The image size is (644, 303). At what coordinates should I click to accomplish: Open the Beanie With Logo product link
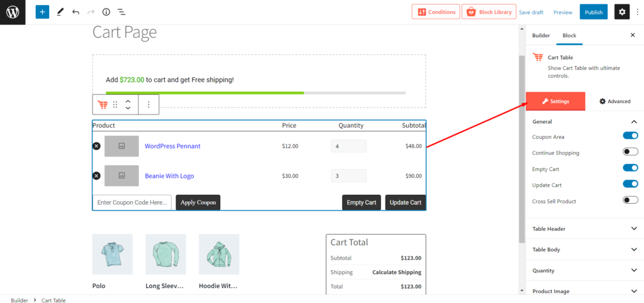click(169, 176)
